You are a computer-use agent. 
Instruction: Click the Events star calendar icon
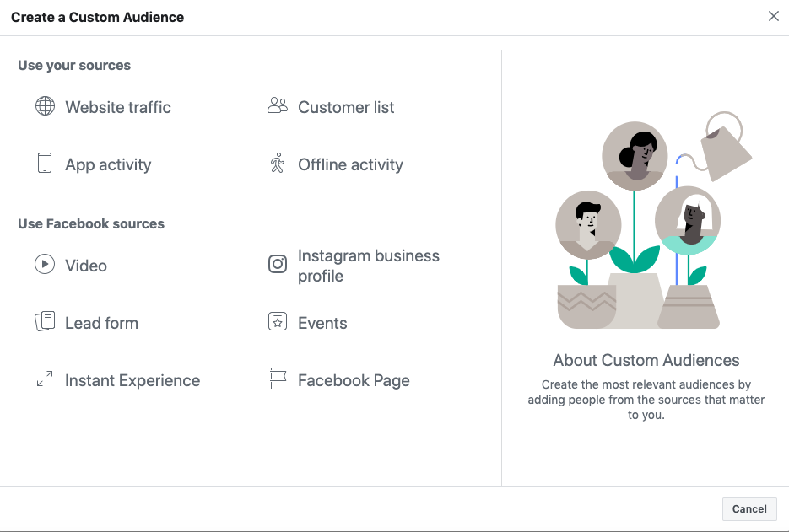pos(278,321)
